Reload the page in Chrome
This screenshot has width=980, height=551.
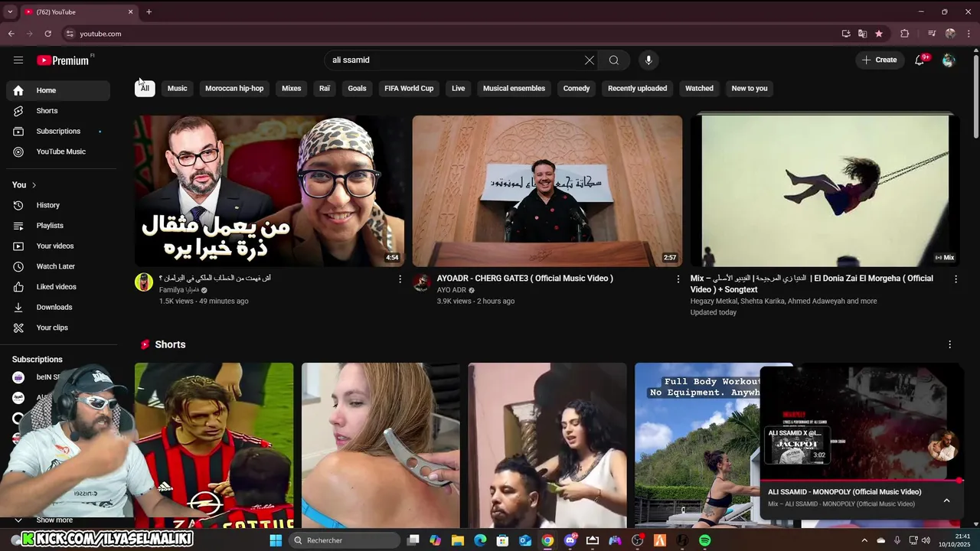pyautogui.click(x=47, y=34)
